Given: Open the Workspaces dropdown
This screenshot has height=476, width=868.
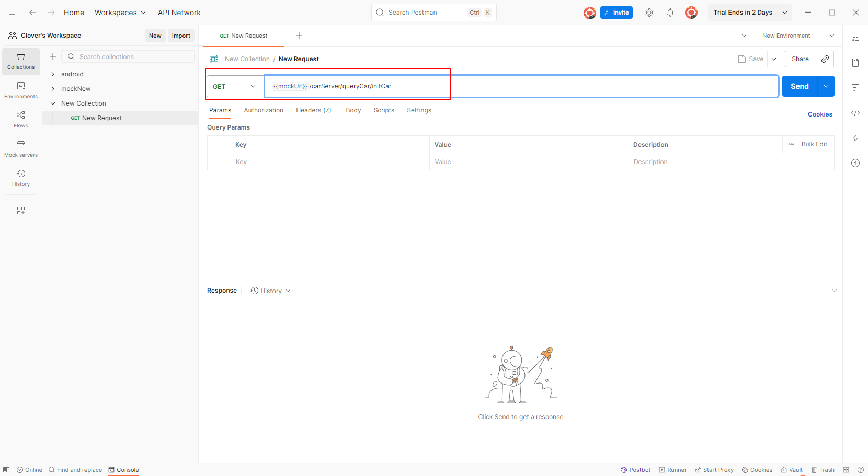Looking at the screenshot, I should (120, 13).
